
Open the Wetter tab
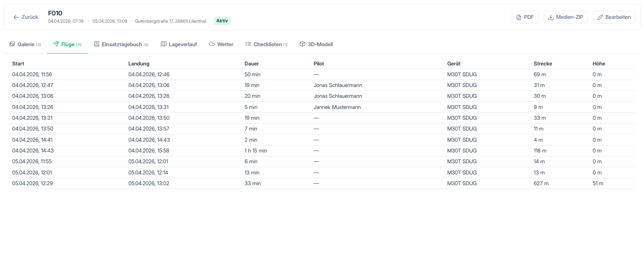221,44
